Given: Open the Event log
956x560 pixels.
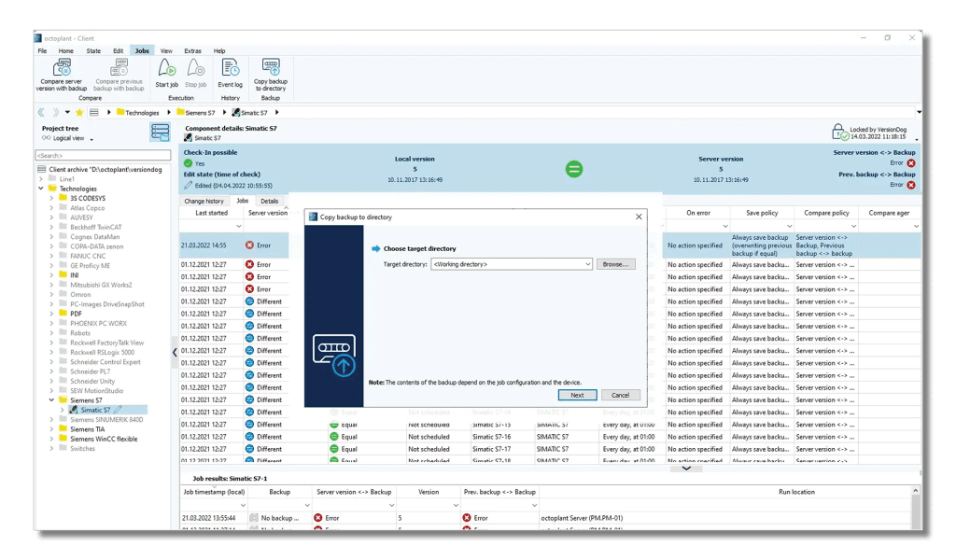Looking at the screenshot, I should [230, 68].
